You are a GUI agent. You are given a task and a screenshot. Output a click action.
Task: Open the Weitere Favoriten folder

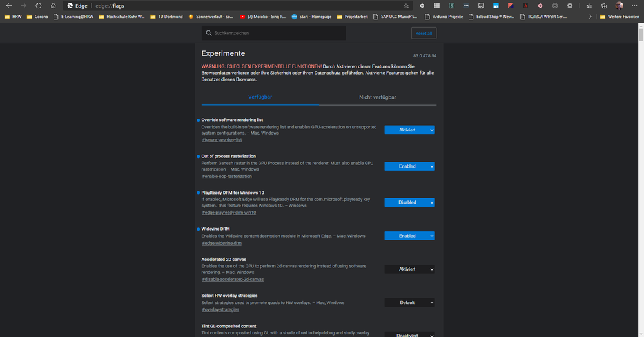[x=620, y=17]
